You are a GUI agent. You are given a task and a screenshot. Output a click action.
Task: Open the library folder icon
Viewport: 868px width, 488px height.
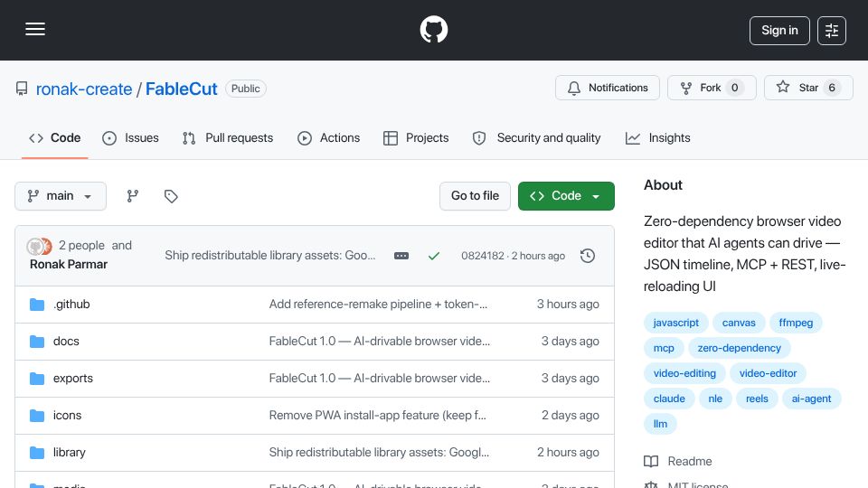click(37, 453)
